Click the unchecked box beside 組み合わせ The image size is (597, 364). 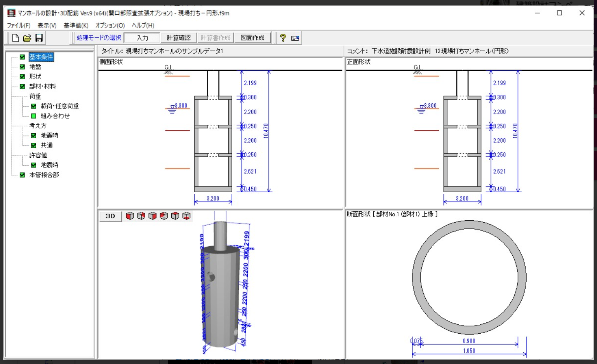click(33, 116)
